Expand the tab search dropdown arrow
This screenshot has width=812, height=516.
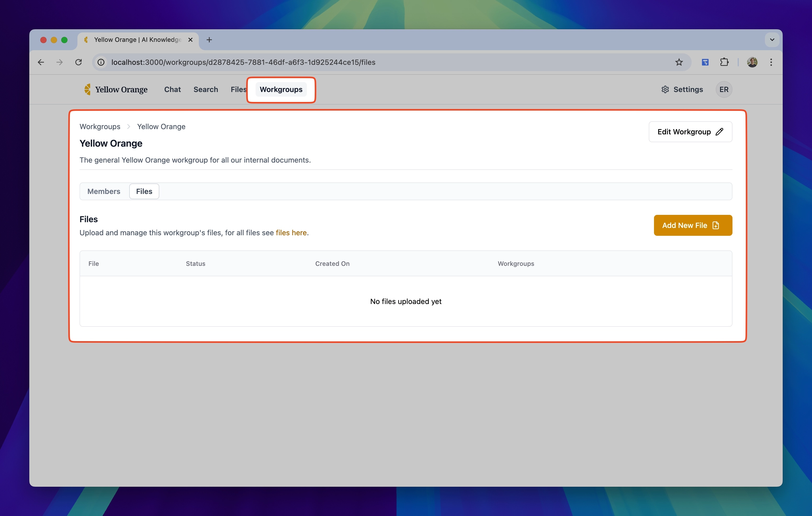coord(772,40)
